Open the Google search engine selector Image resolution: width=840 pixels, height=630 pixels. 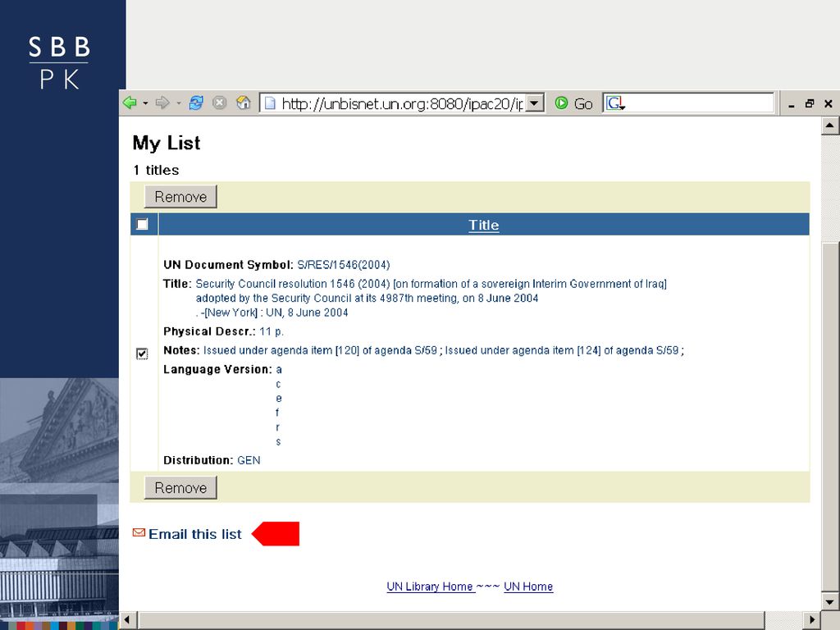coord(615,103)
